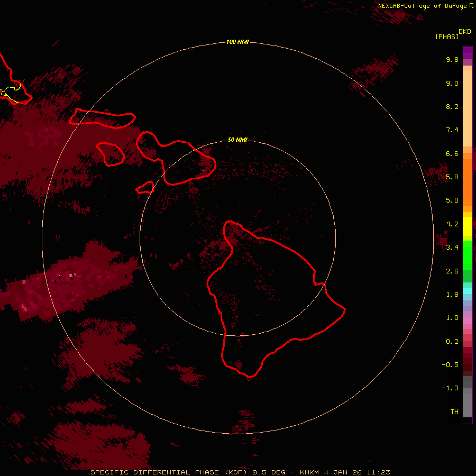Click the [PHAS] units label
This screenshot has width=476, height=476.
[447, 37]
